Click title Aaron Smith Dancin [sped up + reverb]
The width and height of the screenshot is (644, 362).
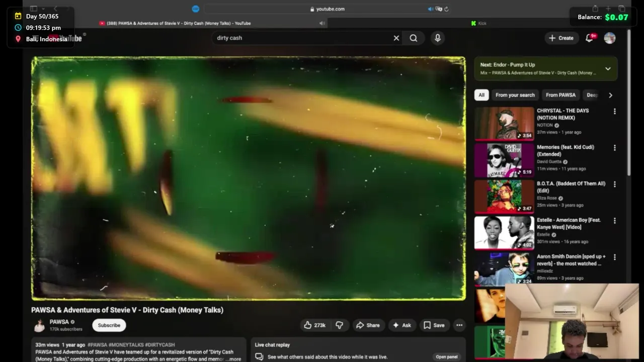pos(571,260)
